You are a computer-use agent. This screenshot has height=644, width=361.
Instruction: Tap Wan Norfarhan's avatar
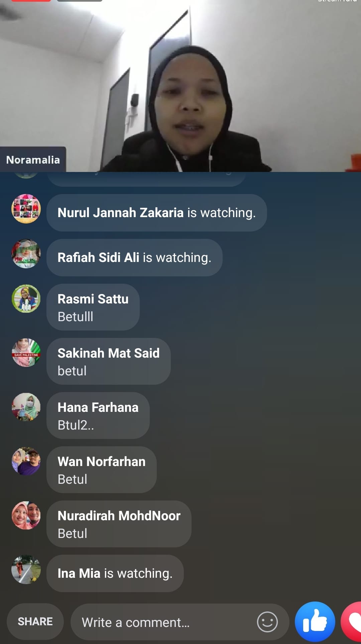(x=26, y=461)
